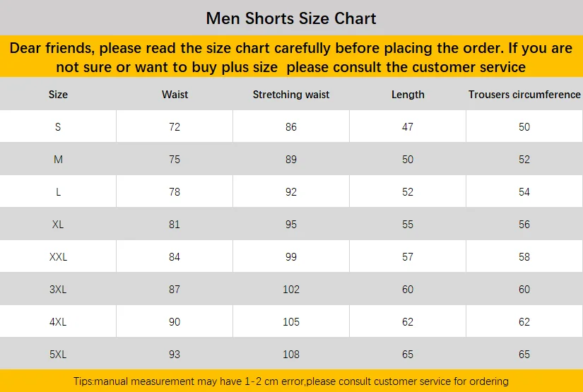
Task: Select stretching waist value 108
Action: [x=291, y=355]
